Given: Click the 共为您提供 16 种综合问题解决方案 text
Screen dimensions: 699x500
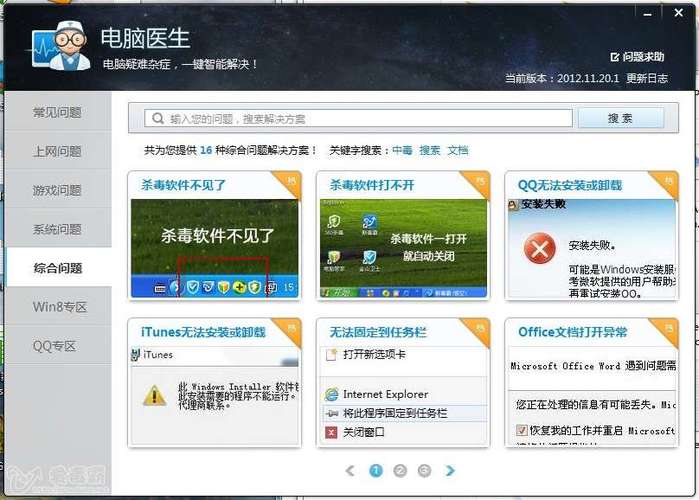Looking at the screenshot, I should click(230, 150).
